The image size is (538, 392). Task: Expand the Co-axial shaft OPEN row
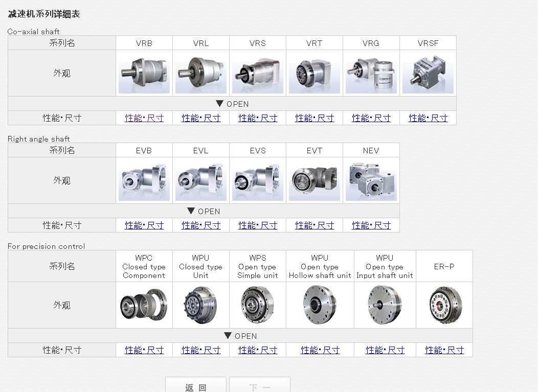(x=232, y=104)
